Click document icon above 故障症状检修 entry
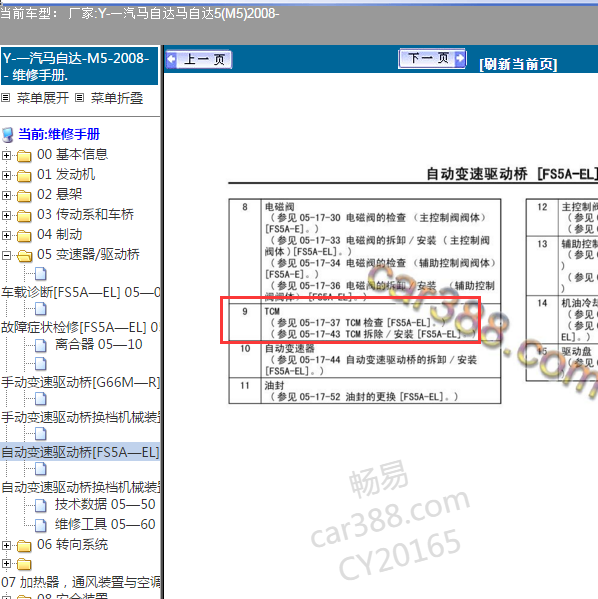Screen dimensions: 598x599 tap(41, 309)
